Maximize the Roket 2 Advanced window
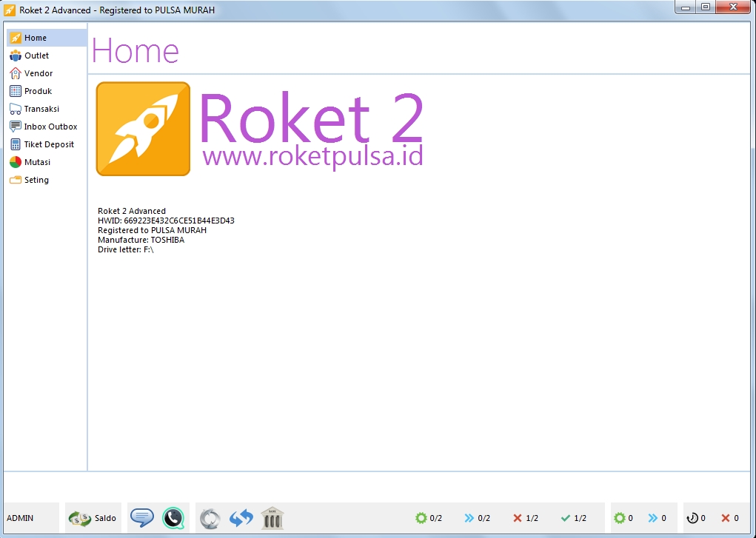756x538 pixels. pos(706,7)
